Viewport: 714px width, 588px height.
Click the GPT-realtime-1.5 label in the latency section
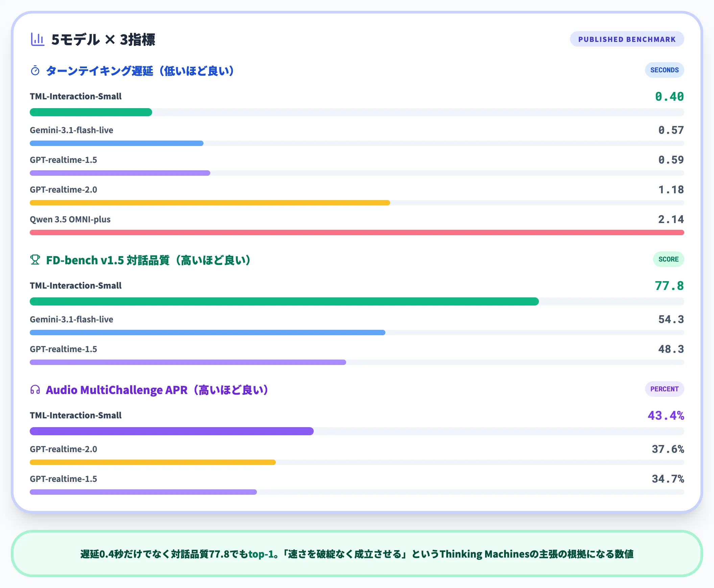point(63,160)
